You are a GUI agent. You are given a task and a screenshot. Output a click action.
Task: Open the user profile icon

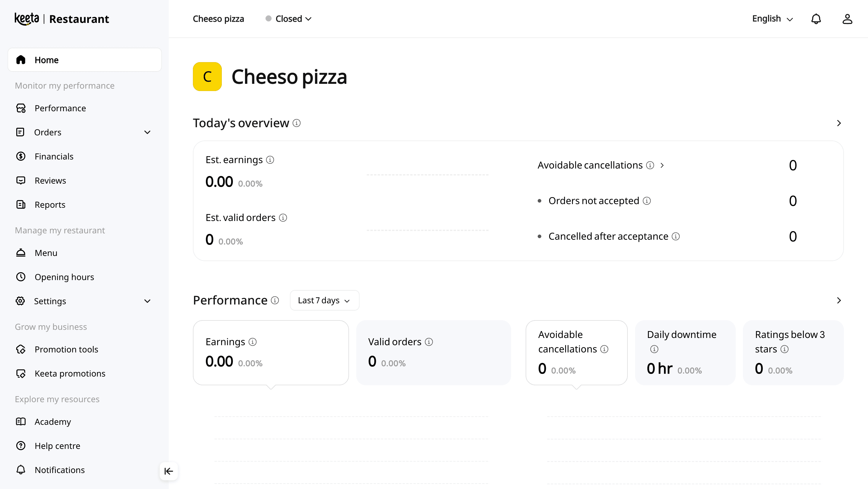(x=847, y=19)
